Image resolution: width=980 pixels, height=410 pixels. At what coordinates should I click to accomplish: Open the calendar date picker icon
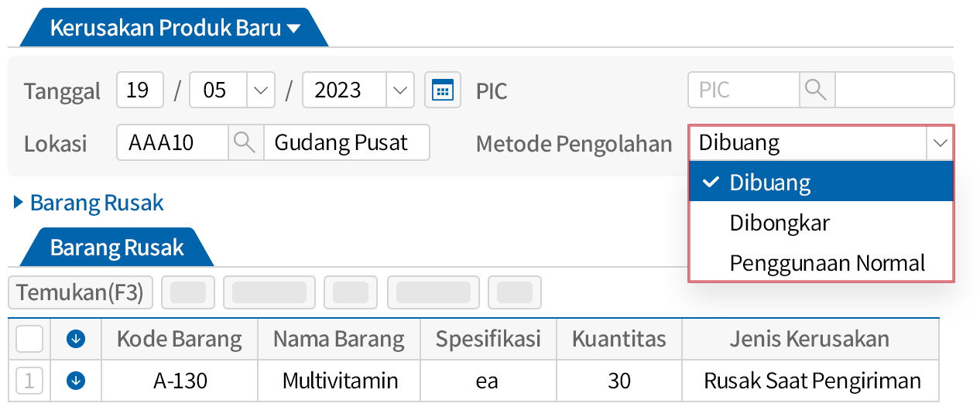(442, 91)
